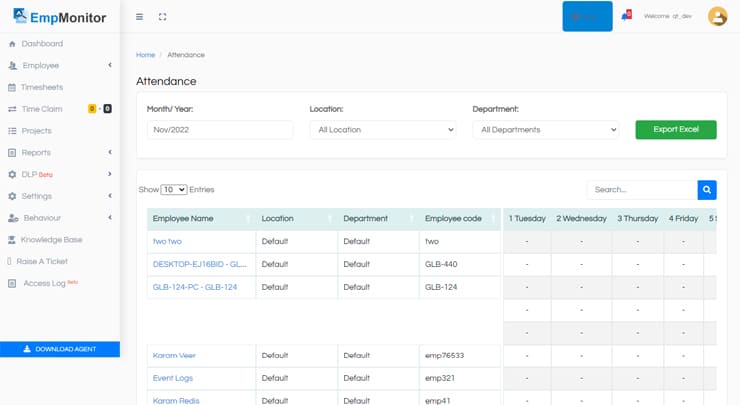
Task: Open the notifications bell icon
Action: coord(626,16)
